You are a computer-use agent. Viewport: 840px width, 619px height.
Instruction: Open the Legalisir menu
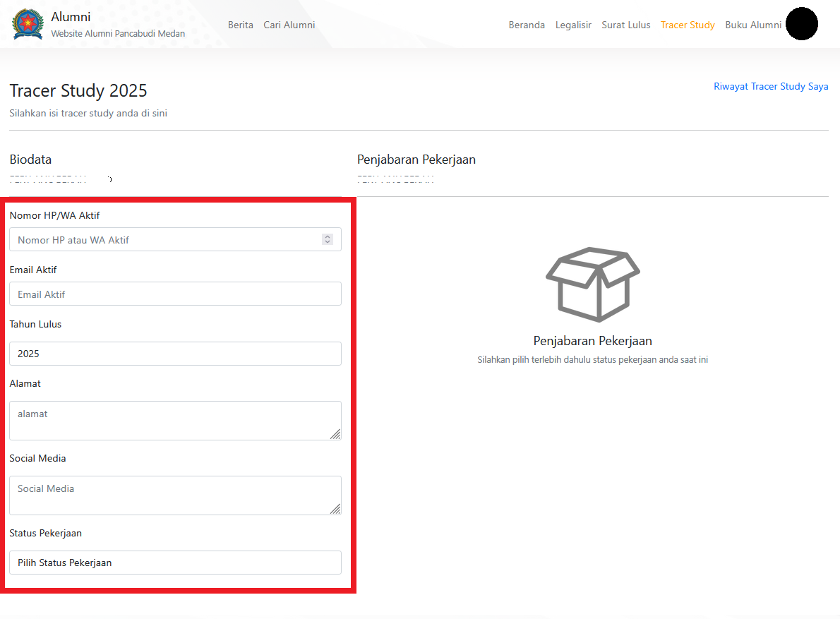573,25
